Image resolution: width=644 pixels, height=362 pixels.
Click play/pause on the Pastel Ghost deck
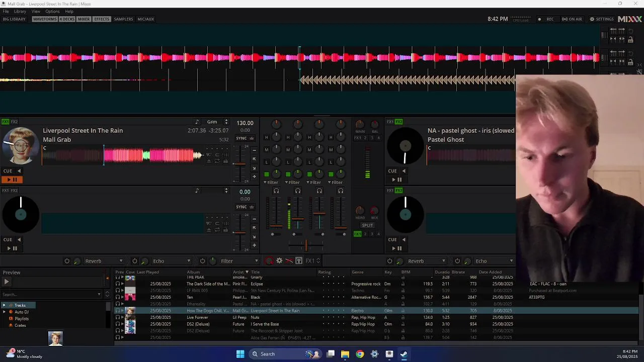pos(397,179)
